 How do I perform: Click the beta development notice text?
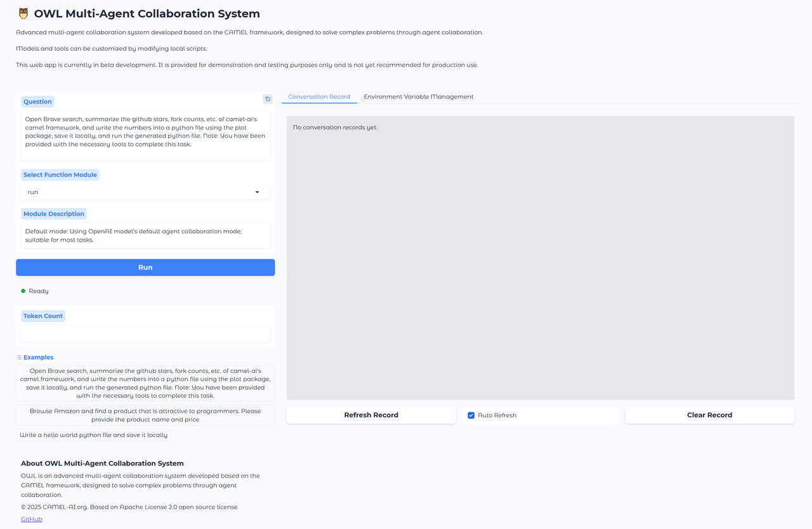pyautogui.click(x=247, y=65)
